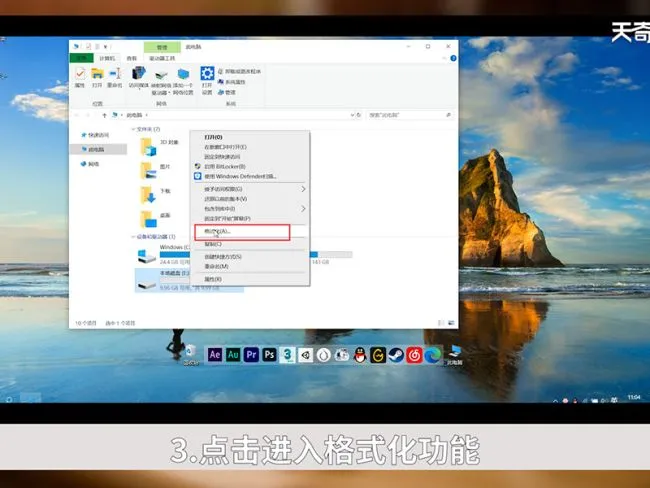650x488 pixels.
Task: Select the Windows (C:) drive icon
Action: click(147, 256)
